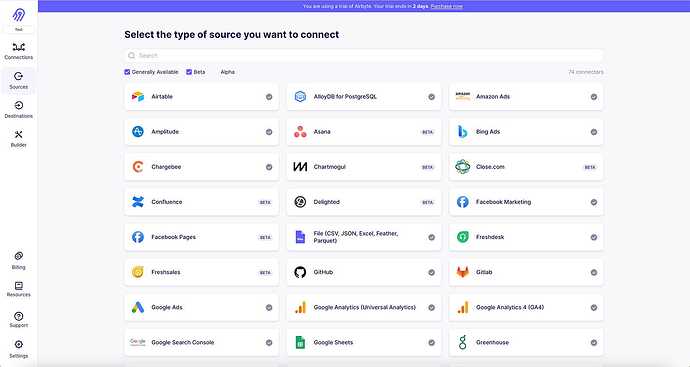The height and width of the screenshot is (367, 690).
Task: Choose Google Analytics (Universal Analytics) label
Action: pyautogui.click(x=365, y=307)
